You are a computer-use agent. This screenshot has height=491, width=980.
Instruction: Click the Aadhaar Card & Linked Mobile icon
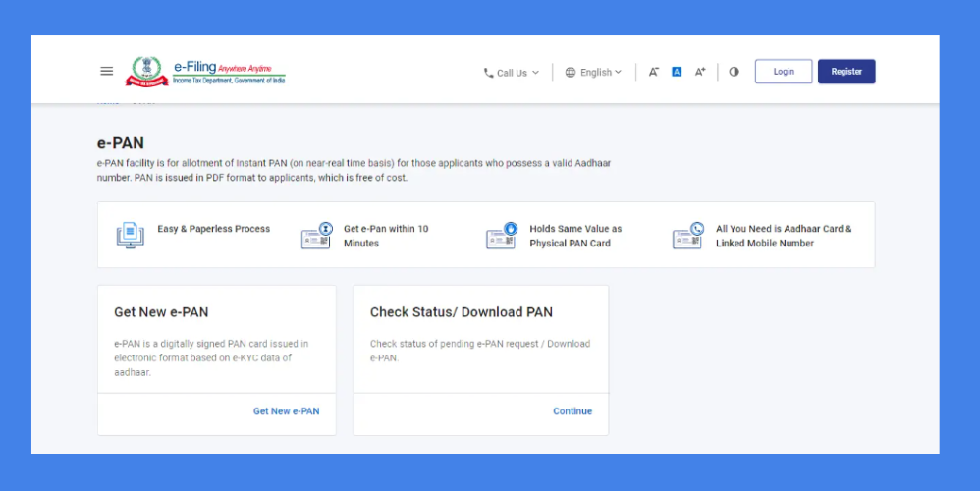click(x=688, y=236)
